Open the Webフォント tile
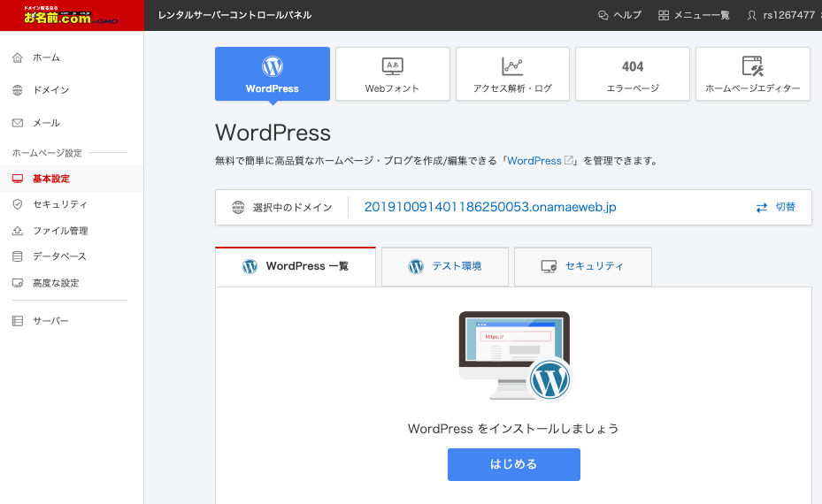The width and height of the screenshot is (822, 504). [x=392, y=74]
